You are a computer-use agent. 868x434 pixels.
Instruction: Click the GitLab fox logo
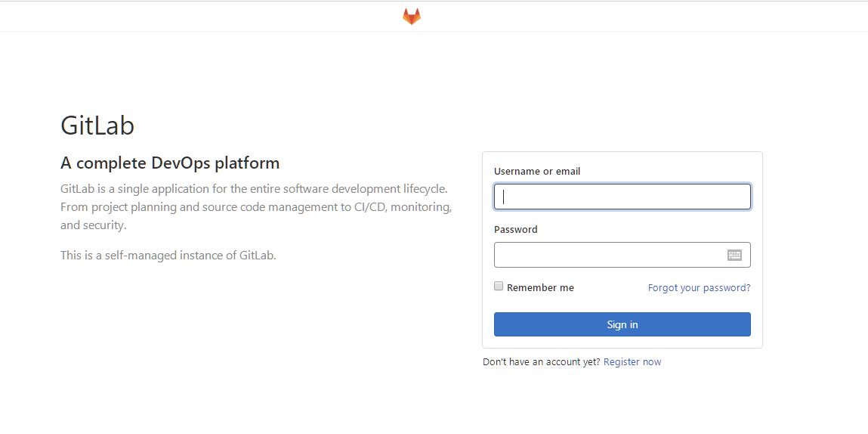411,17
